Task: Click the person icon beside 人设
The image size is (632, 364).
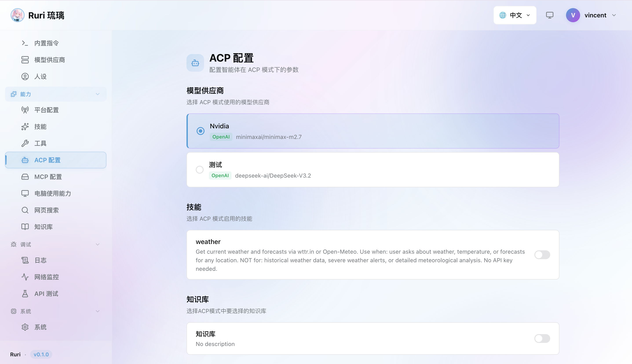Action: (x=25, y=76)
